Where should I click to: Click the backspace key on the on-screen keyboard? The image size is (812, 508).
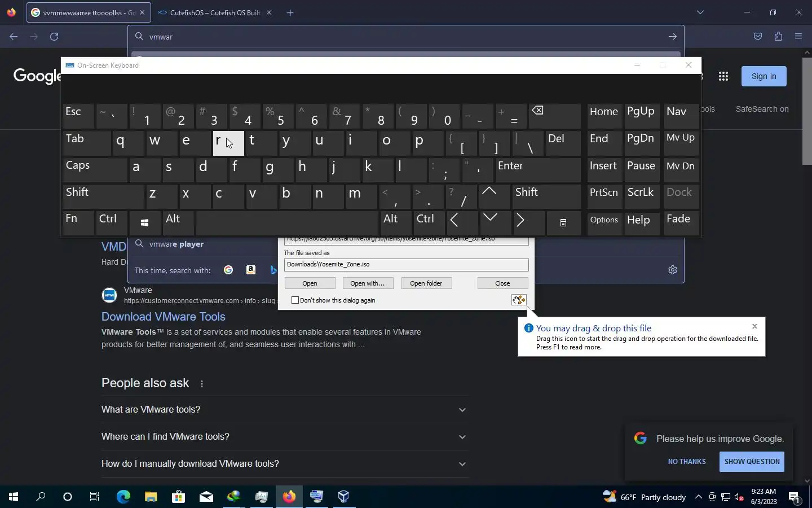click(555, 116)
